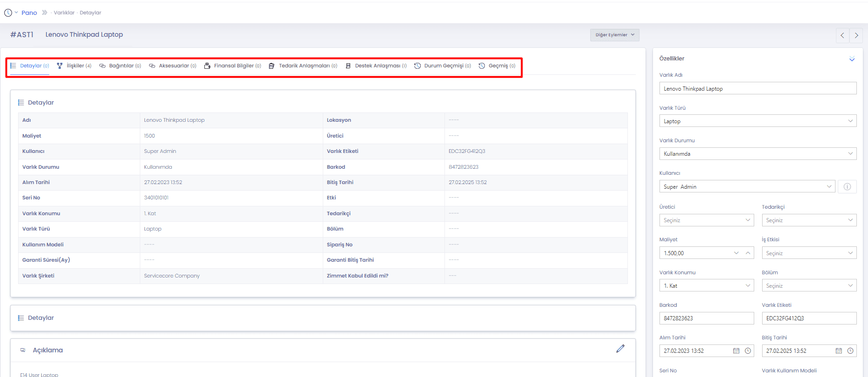Select the Lenovo Thinkpad Laptop table value
This screenshot has width=868, height=377.
pyautogui.click(x=174, y=120)
